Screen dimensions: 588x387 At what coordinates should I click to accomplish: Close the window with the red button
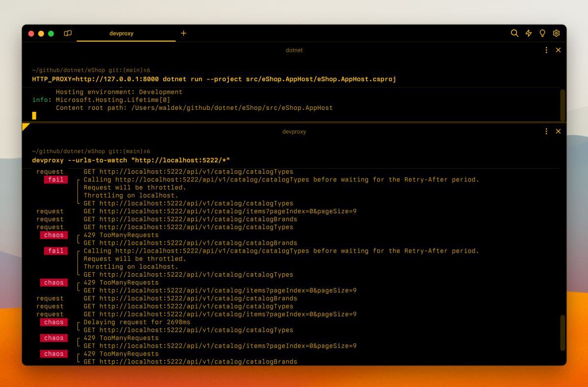coord(31,33)
